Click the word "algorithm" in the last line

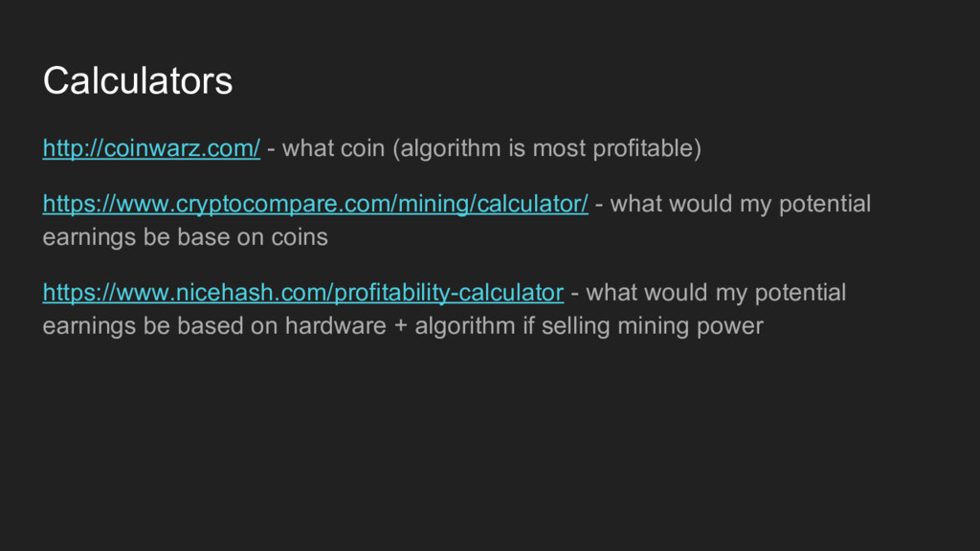(465, 326)
